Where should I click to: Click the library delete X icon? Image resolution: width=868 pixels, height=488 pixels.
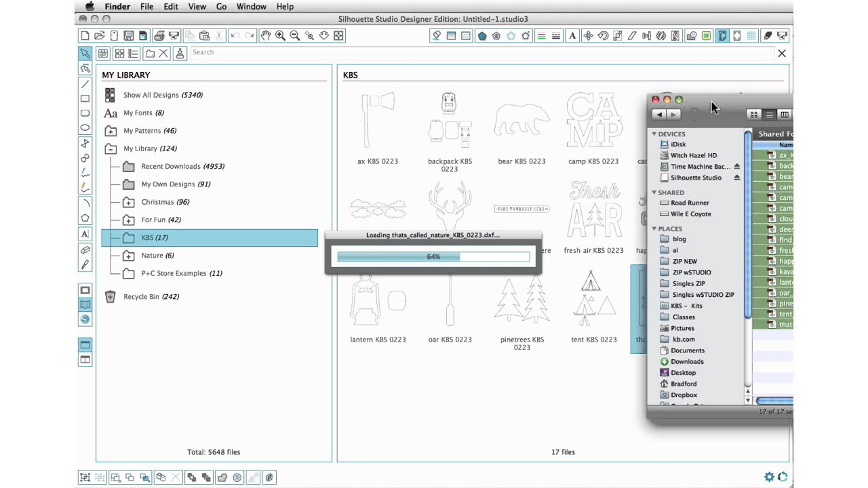(x=163, y=53)
